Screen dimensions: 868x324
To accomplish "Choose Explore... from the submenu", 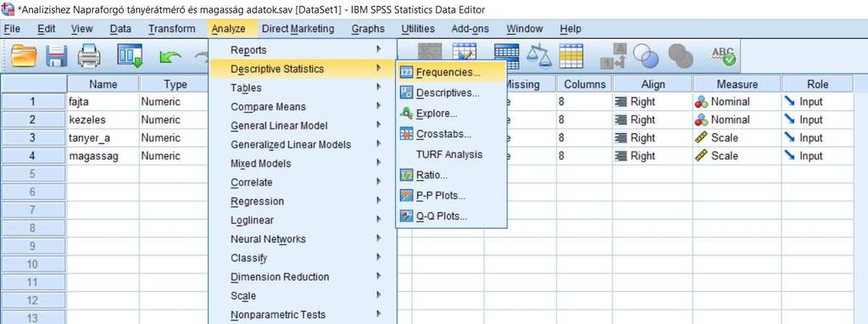I will (451, 114).
